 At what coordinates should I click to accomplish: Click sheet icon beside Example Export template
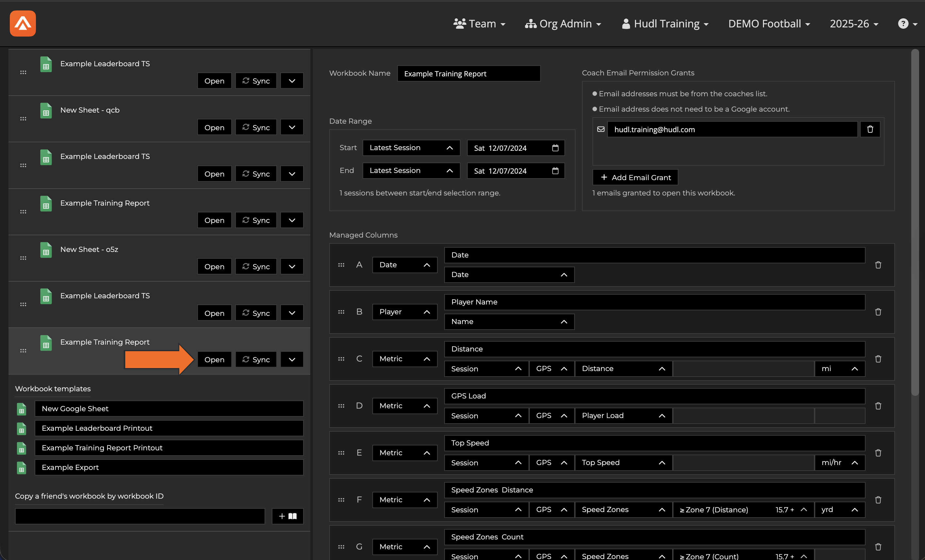coord(22,468)
